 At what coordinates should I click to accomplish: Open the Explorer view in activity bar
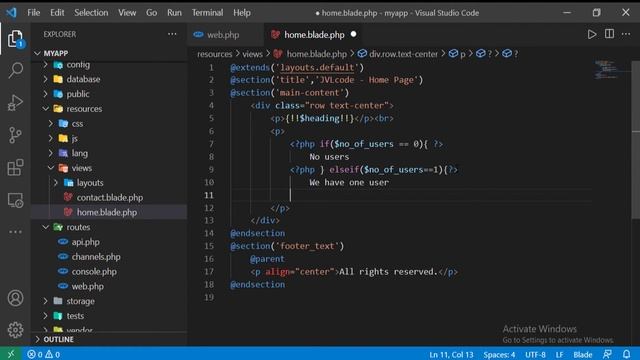coord(16,39)
